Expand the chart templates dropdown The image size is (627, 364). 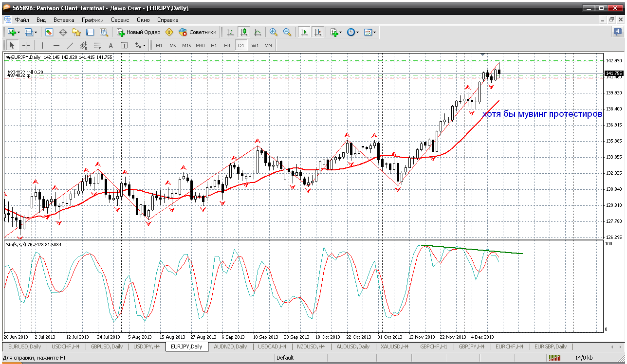click(x=370, y=32)
